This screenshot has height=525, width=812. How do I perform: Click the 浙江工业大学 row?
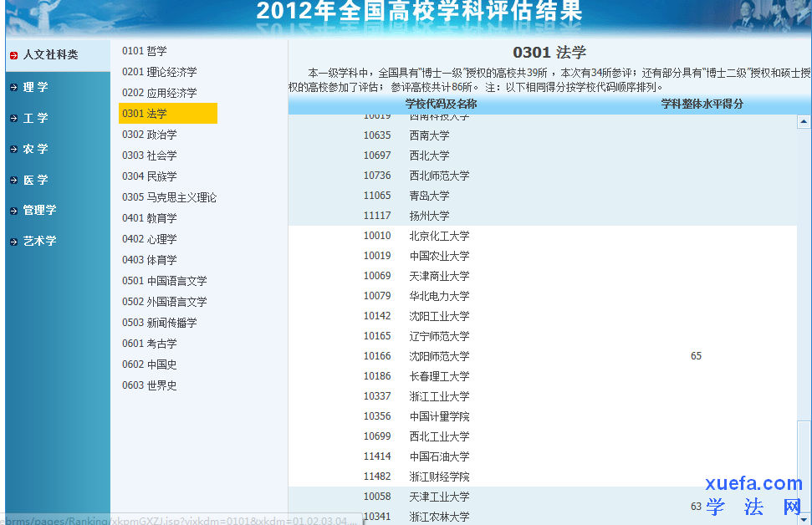[542, 396]
